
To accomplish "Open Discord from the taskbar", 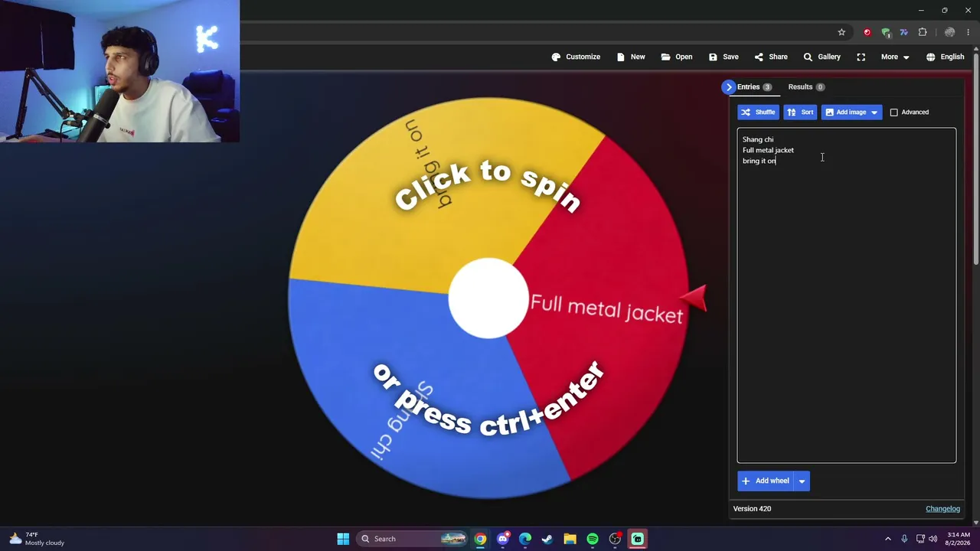I will pyautogui.click(x=502, y=539).
